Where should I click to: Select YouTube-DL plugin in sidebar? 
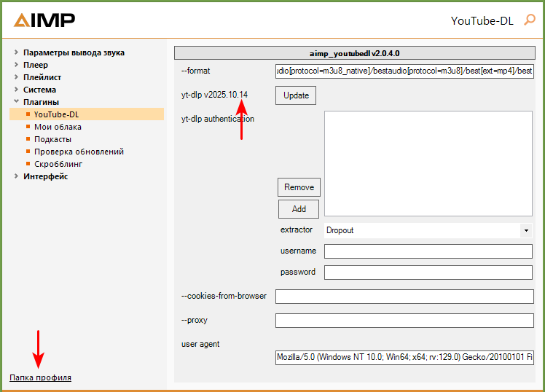coord(57,114)
